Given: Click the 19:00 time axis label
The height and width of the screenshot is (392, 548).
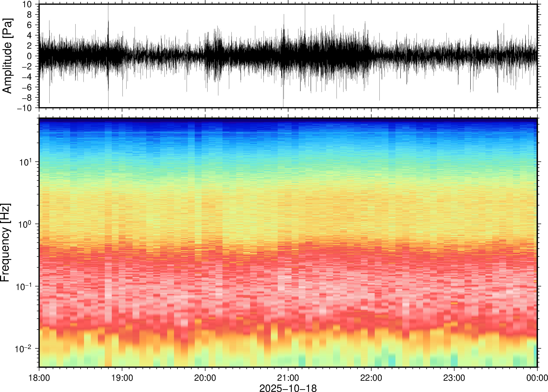Looking at the screenshot, I should [x=122, y=378].
